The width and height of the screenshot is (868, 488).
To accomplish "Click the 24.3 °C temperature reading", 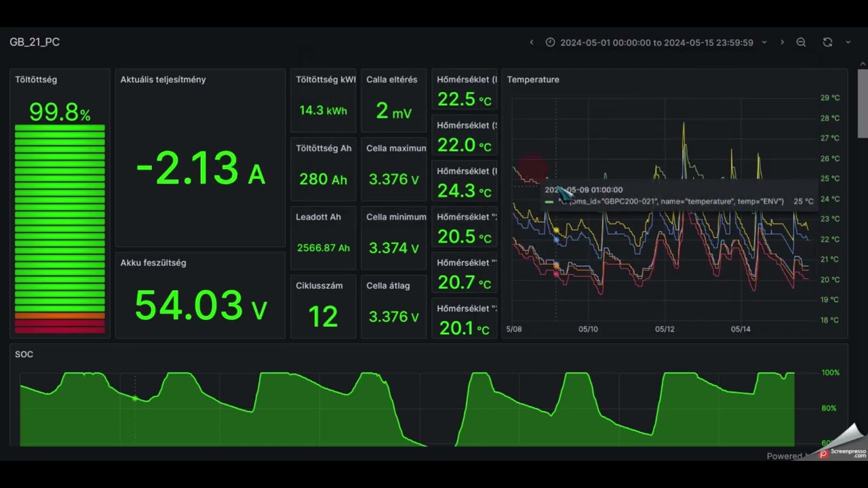I will [x=465, y=191].
